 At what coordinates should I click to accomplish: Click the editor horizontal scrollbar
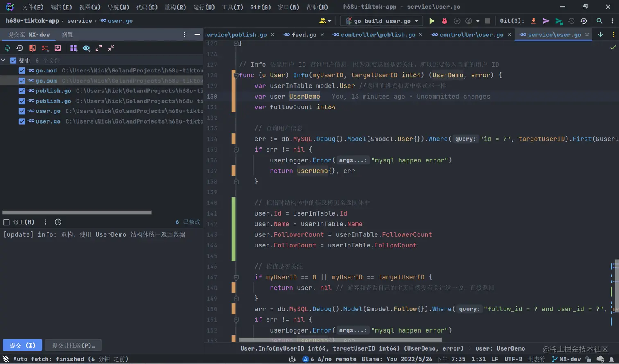click(341, 340)
